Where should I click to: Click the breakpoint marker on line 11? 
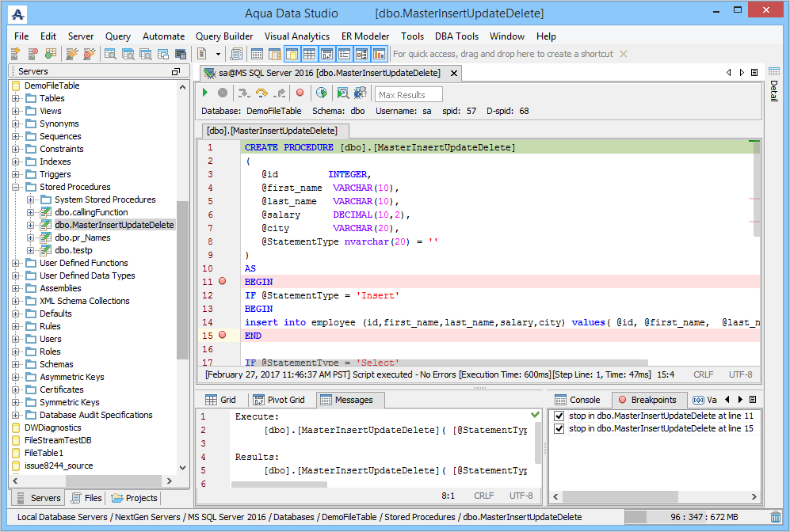tap(222, 282)
